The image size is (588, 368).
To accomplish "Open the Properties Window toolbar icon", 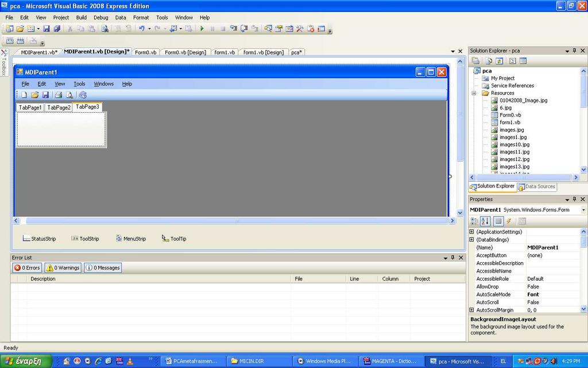I will click(x=278, y=29).
